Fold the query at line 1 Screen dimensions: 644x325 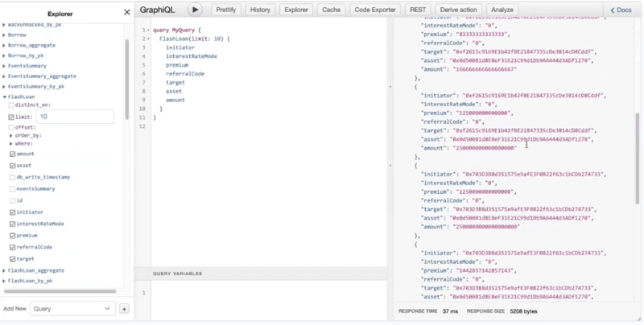coord(148,31)
